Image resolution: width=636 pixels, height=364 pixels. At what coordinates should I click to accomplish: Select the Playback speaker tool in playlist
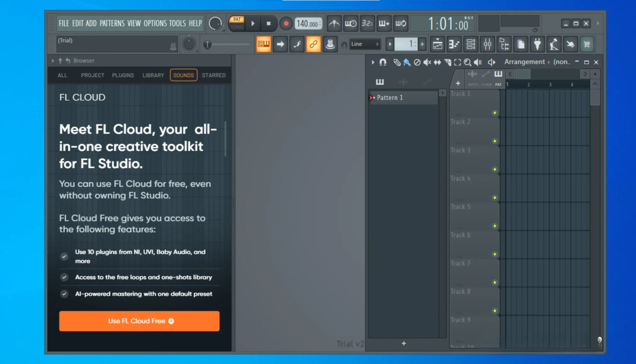(477, 62)
